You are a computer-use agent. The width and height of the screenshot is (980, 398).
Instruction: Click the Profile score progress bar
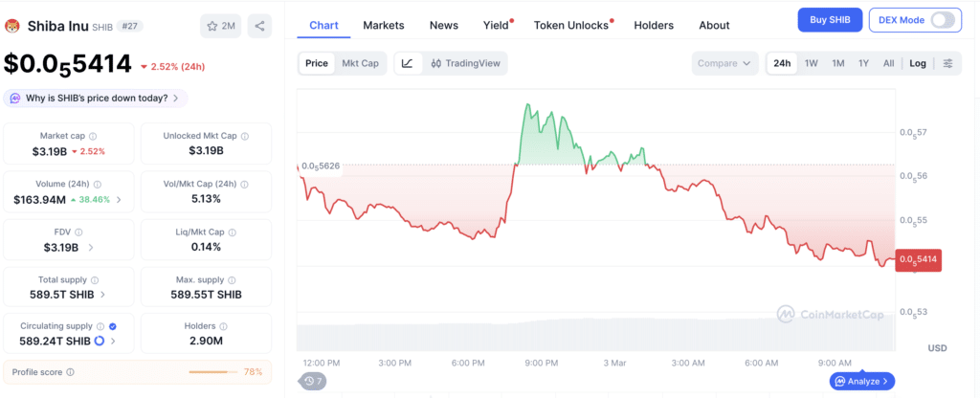tap(214, 372)
